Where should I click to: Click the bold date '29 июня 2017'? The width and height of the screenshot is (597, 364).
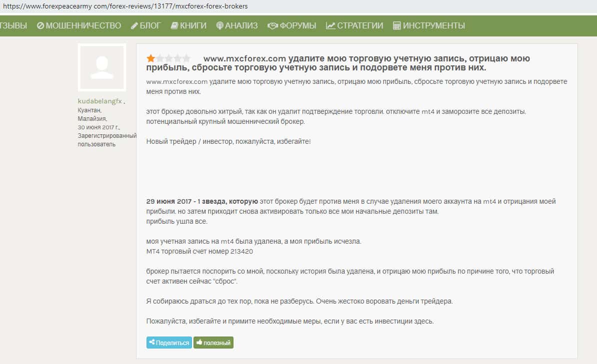(x=168, y=201)
